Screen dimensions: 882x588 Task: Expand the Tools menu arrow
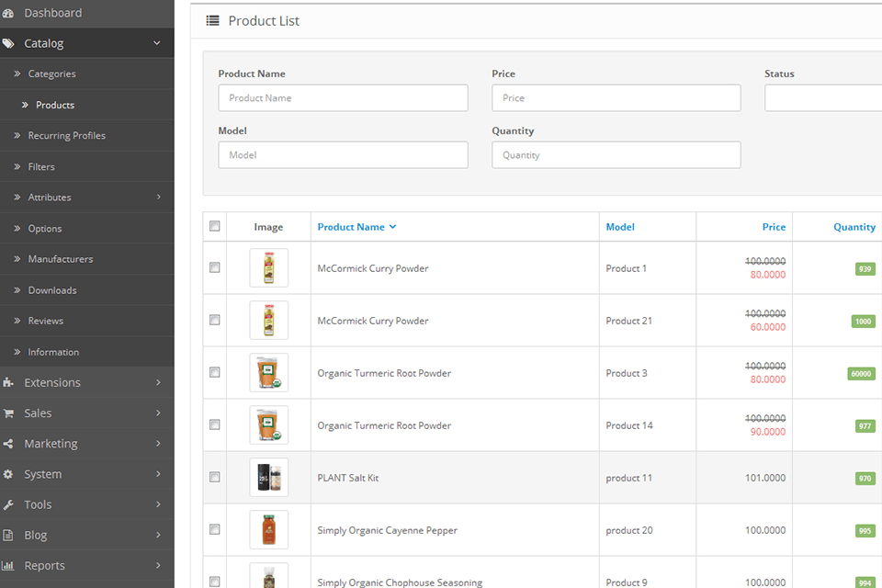pos(159,504)
